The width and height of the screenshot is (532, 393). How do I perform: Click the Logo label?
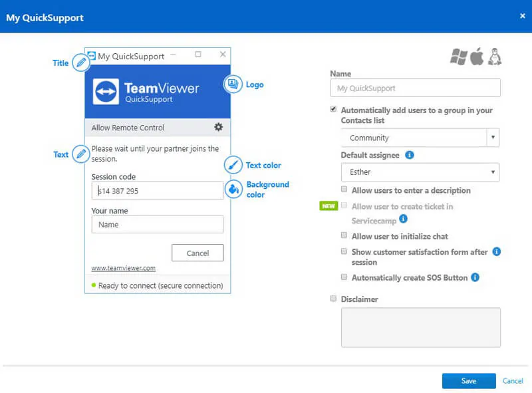(255, 84)
